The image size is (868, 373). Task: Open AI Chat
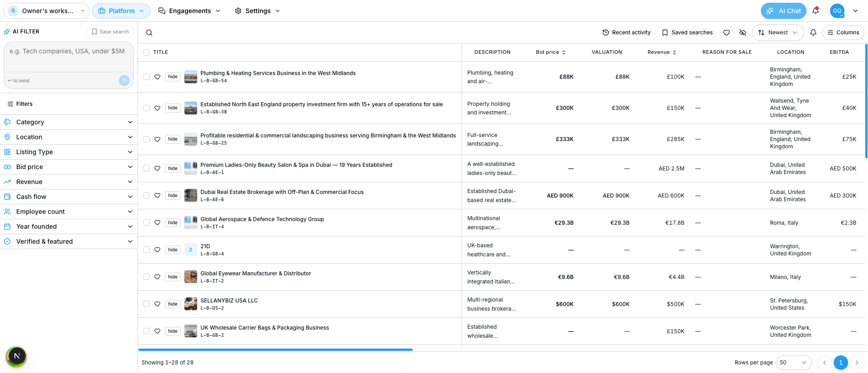pyautogui.click(x=783, y=11)
